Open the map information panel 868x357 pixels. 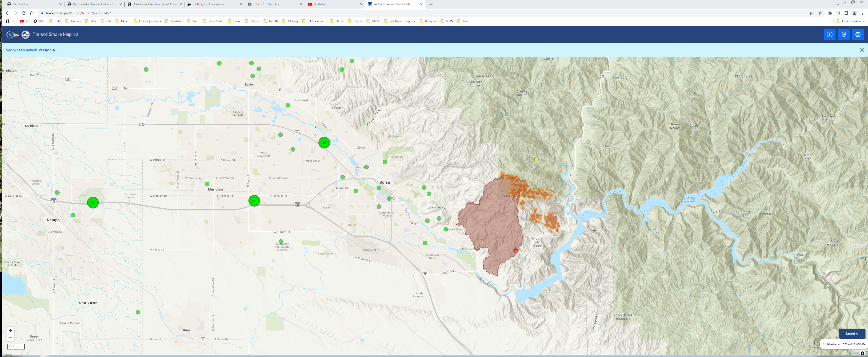tap(829, 34)
